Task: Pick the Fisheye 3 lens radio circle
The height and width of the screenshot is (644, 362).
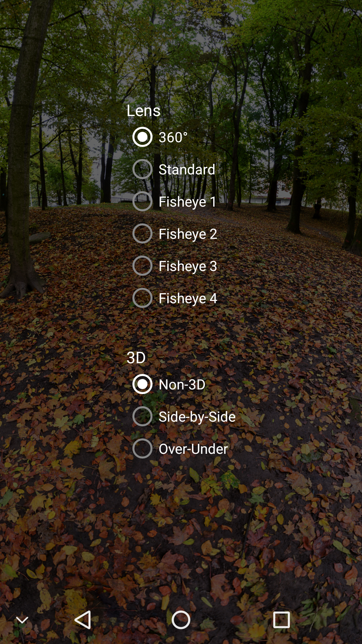Action: (x=142, y=266)
